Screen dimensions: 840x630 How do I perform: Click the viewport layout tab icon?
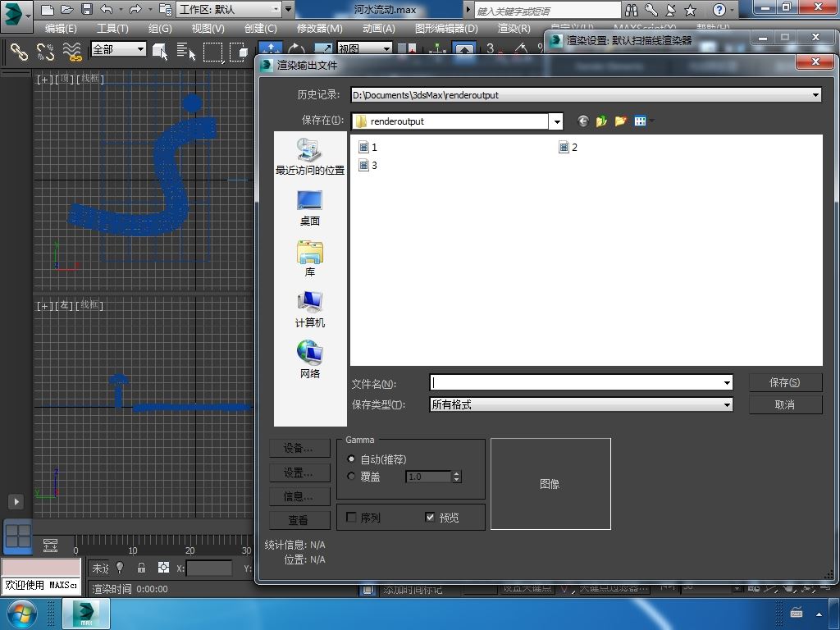tap(18, 536)
